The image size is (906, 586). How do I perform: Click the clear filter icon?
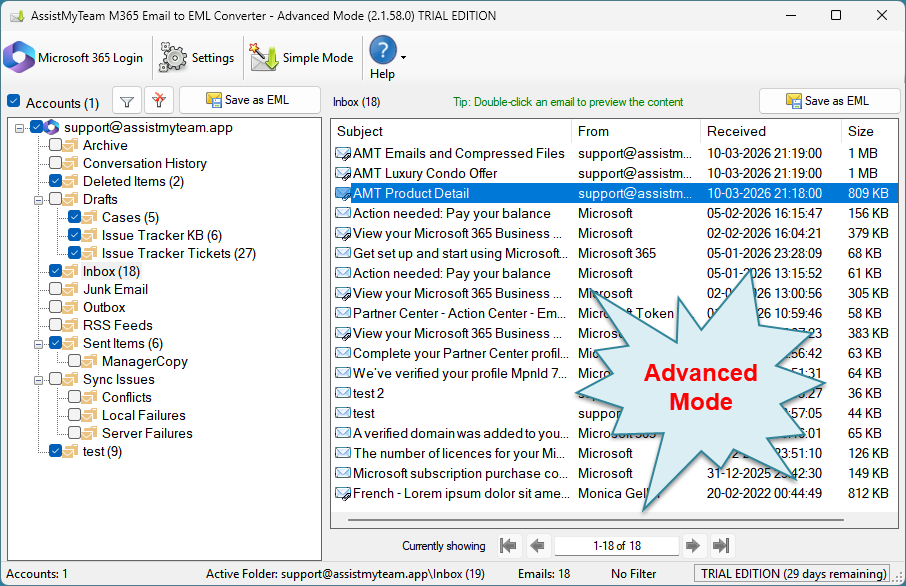coord(159,101)
